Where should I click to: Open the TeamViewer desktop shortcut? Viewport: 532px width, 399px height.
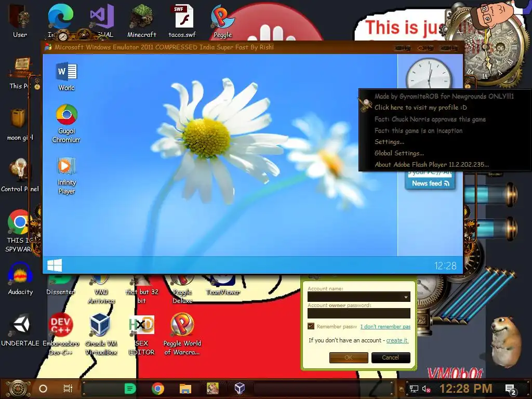(223, 287)
